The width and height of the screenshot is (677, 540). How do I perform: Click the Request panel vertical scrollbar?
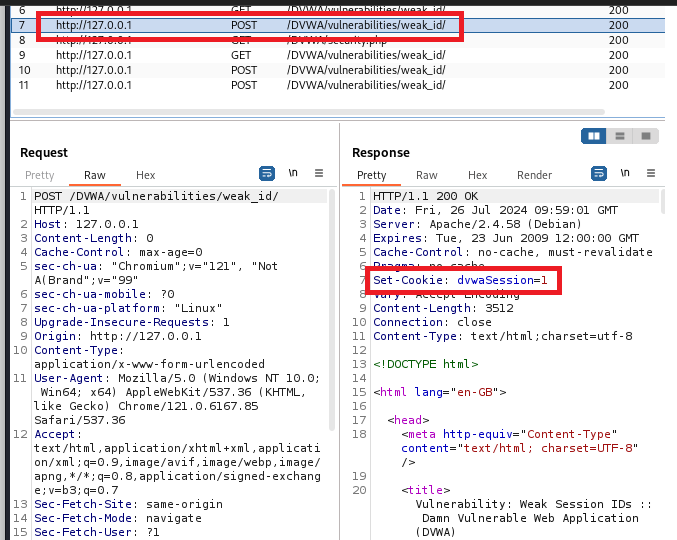pos(332,310)
